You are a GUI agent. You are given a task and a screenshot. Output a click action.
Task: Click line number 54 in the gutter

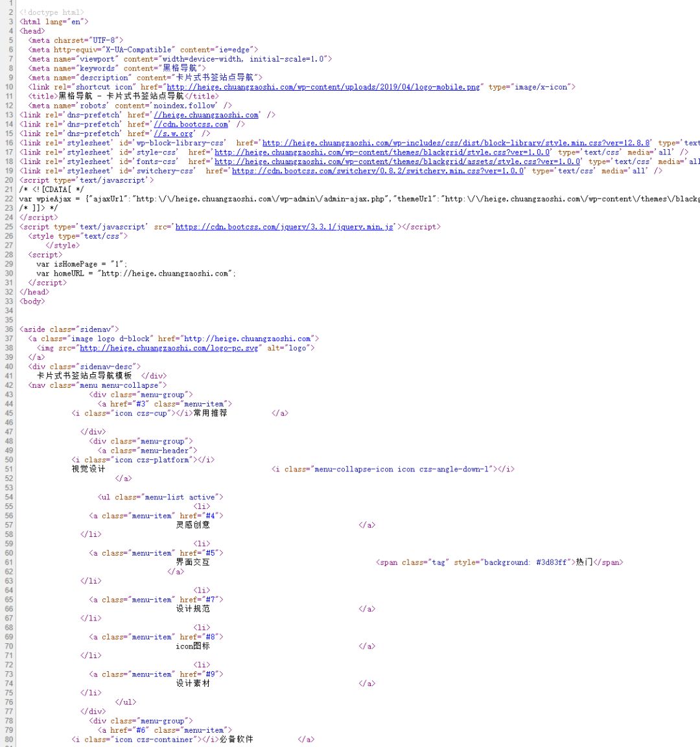tap(9, 497)
